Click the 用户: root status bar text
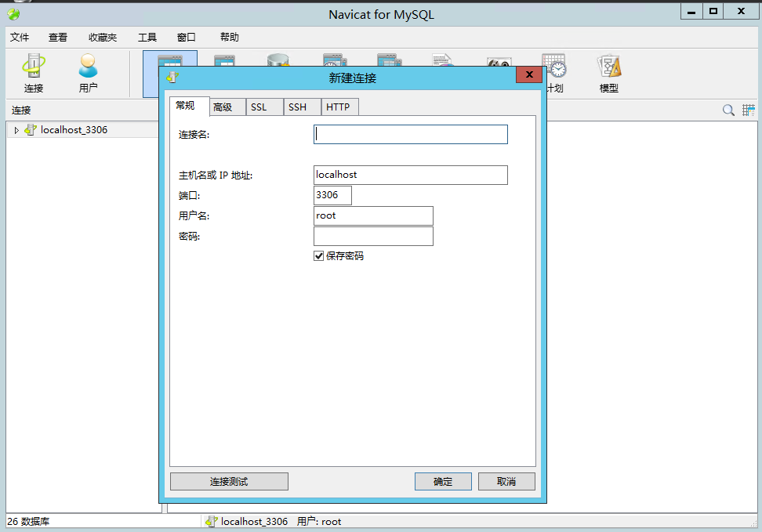Image resolution: width=762 pixels, height=532 pixels. [319, 521]
